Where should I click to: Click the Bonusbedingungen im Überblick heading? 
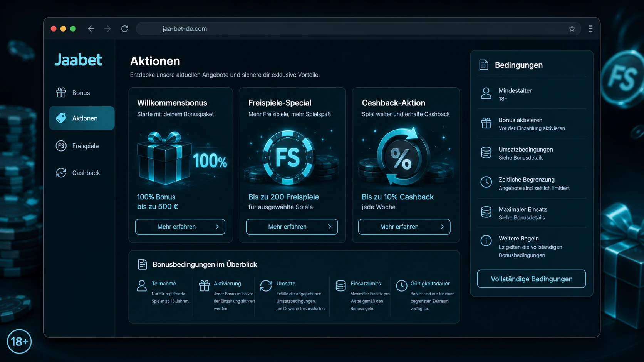(x=205, y=264)
